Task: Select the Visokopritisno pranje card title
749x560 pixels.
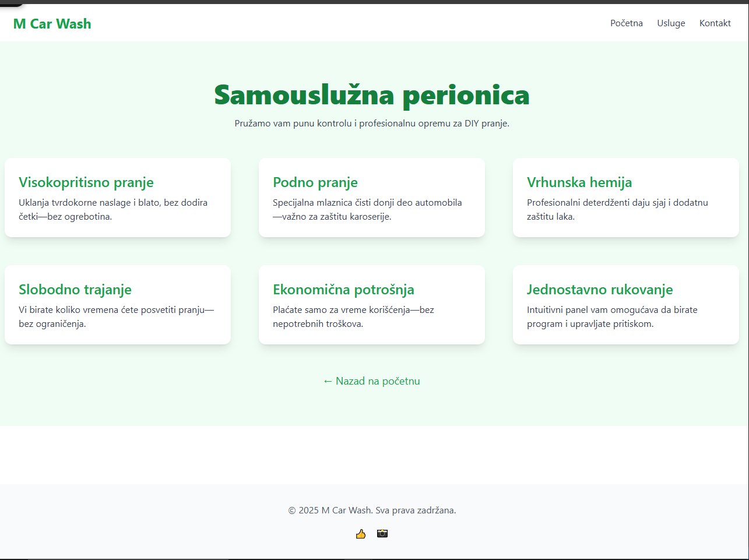Action: tap(86, 182)
